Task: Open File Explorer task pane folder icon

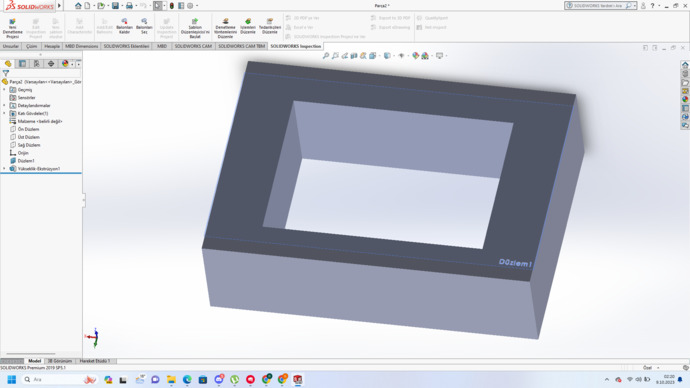Action: [x=685, y=82]
